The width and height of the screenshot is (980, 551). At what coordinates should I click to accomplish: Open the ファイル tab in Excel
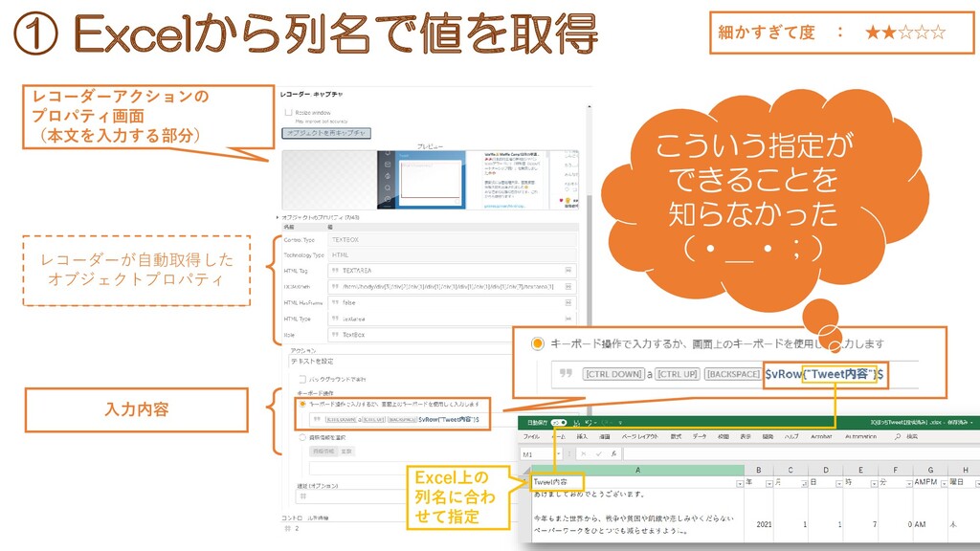point(531,436)
